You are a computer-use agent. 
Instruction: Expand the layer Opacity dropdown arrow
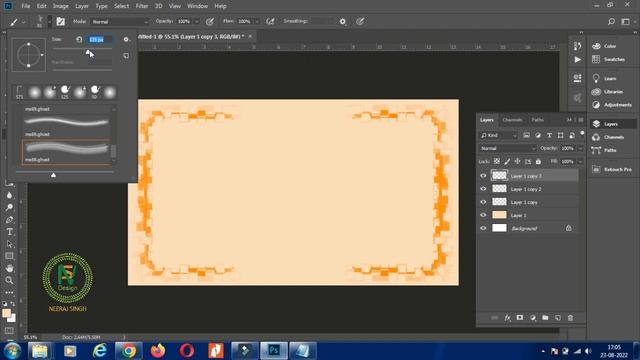580,148
